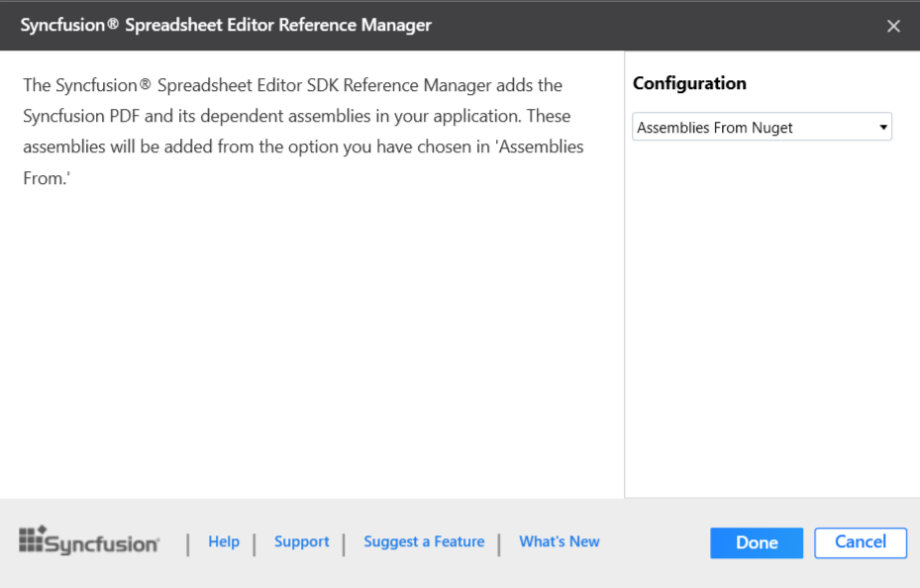
Task: Visit Syncfusion support from the footer
Action: coord(301,541)
